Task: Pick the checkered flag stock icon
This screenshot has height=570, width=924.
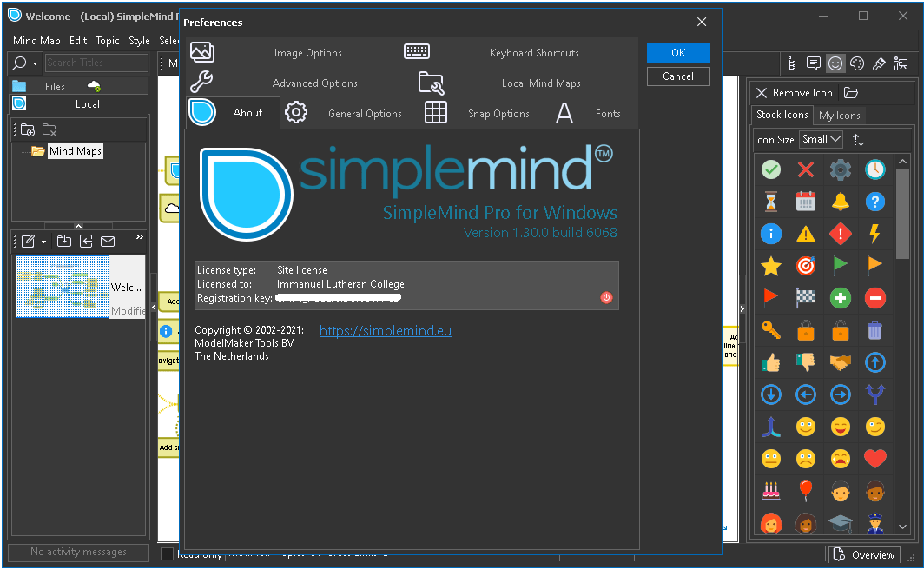Action: click(806, 298)
